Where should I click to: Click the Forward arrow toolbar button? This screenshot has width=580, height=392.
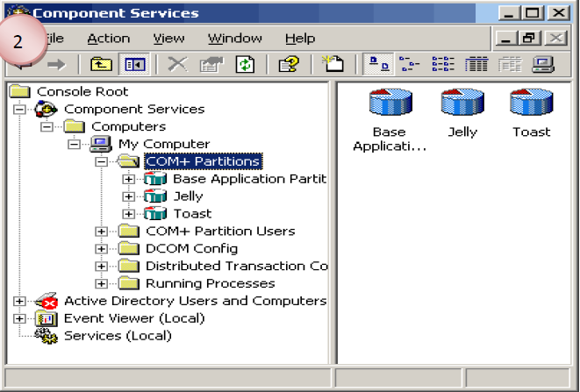tap(56, 65)
